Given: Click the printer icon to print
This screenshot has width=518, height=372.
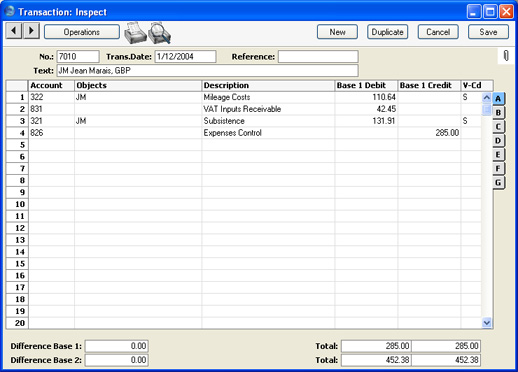Looking at the screenshot, I should (135, 33).
